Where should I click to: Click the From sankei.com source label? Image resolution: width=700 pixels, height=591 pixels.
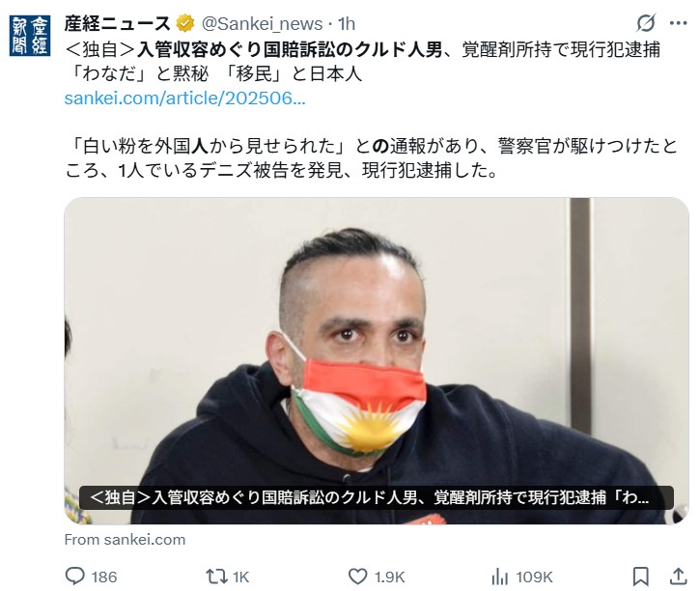pyautogui.click(x=125, y=539)
